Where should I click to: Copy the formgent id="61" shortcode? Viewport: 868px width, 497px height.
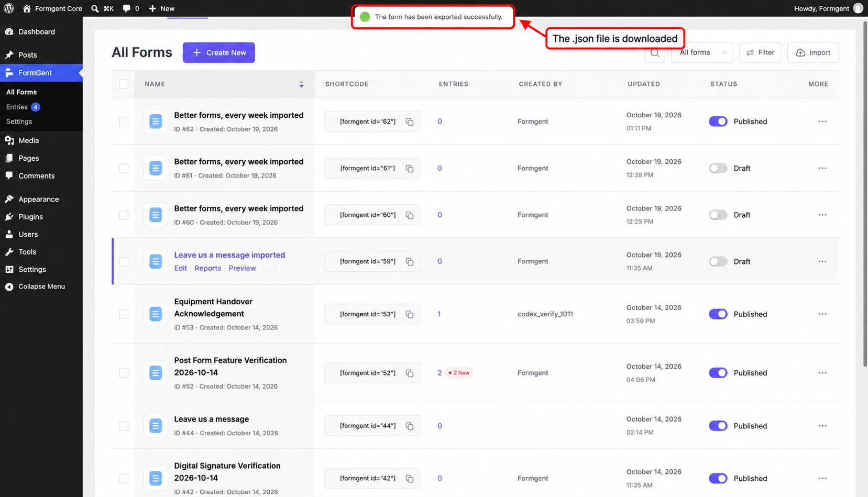pyautogui.click(x=410, y=169)
